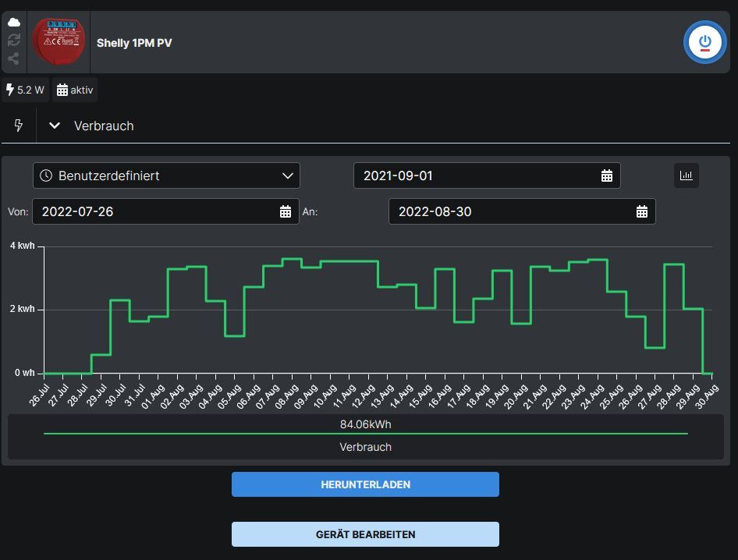Click the calendar icon in aktiv badge
Viewport: 738px width, 560px height.
[x=62, y=90]
